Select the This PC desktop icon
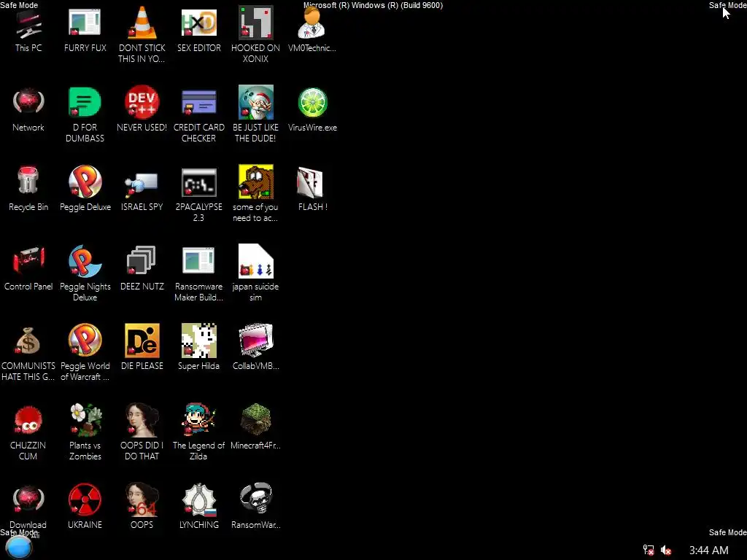This screenshot has width=747, height=560. [x=28, y=24]
